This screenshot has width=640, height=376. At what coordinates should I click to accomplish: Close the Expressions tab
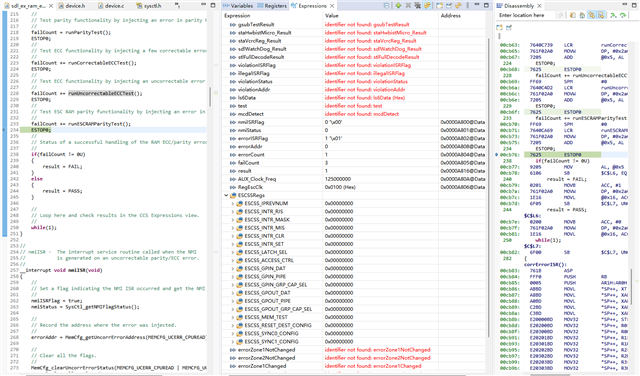pos(332,6)
